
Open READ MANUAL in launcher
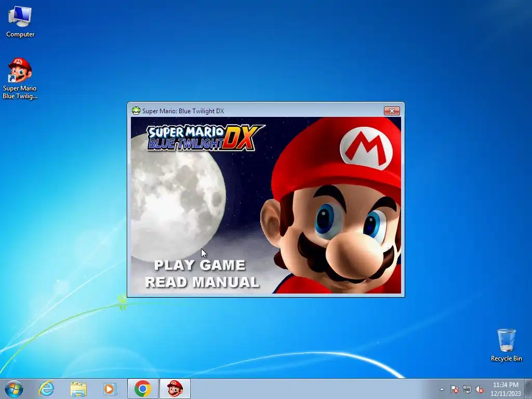[x=202, y=282]
